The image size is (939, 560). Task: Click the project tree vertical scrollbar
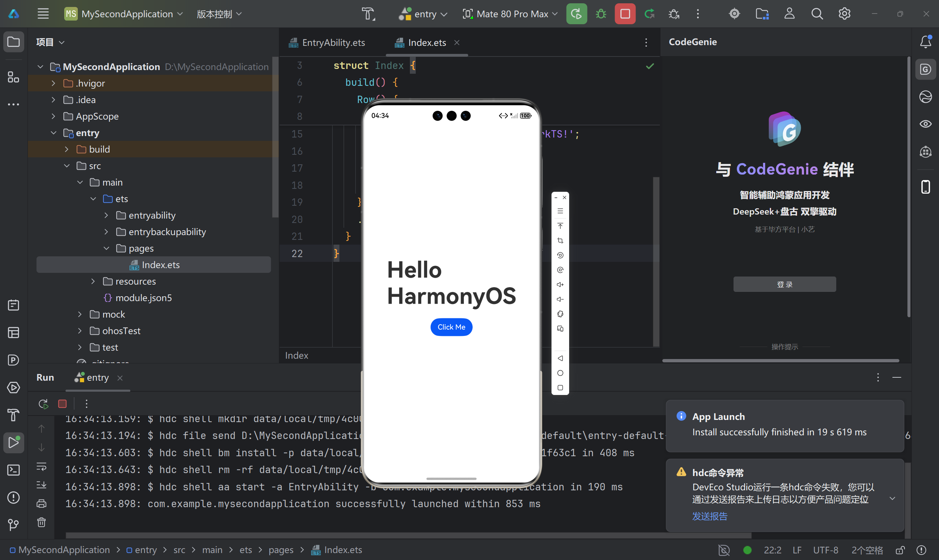275,137
